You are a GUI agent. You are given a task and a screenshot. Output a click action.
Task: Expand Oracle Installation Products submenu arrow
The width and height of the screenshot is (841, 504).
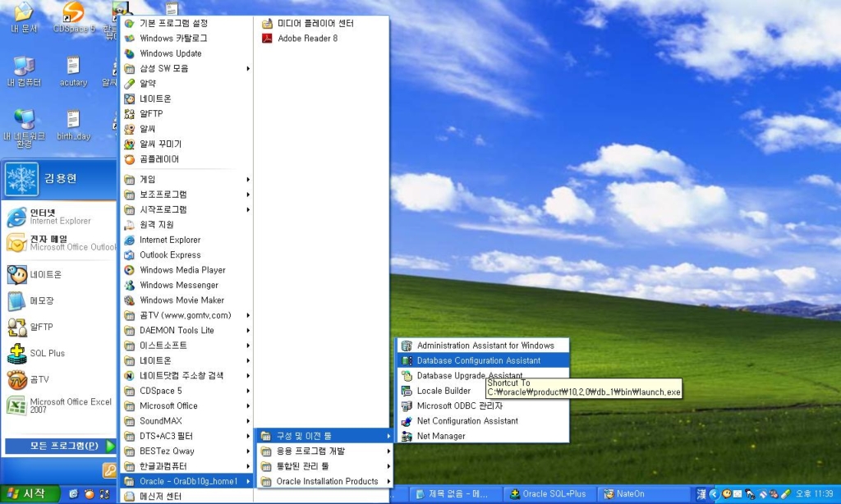pos(388,482)
